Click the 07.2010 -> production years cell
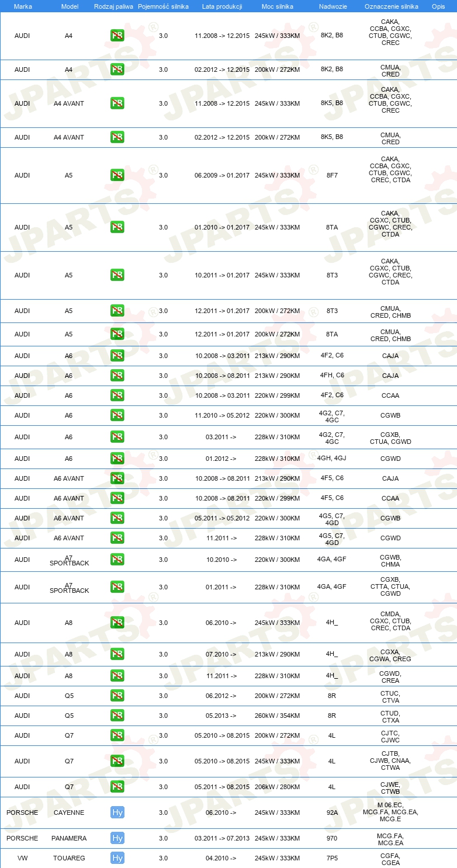This screenshot has height=868, width=457. pos(221,654)
